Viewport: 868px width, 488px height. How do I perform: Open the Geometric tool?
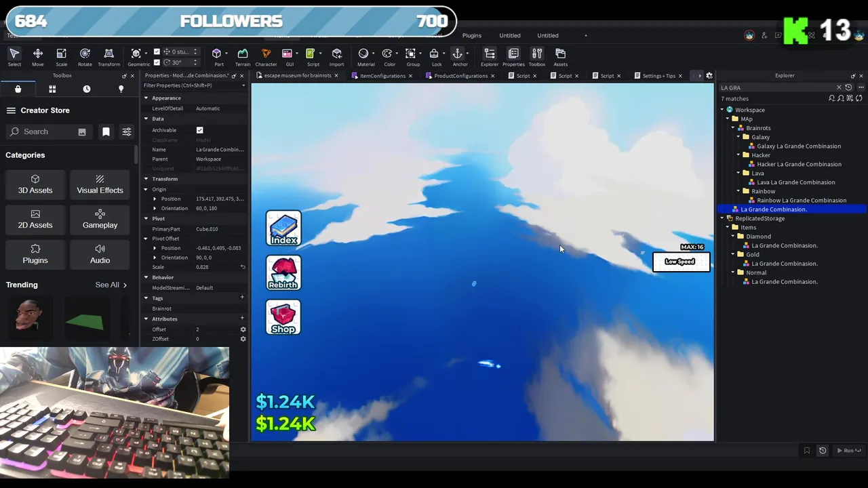(x=139, y=57)
